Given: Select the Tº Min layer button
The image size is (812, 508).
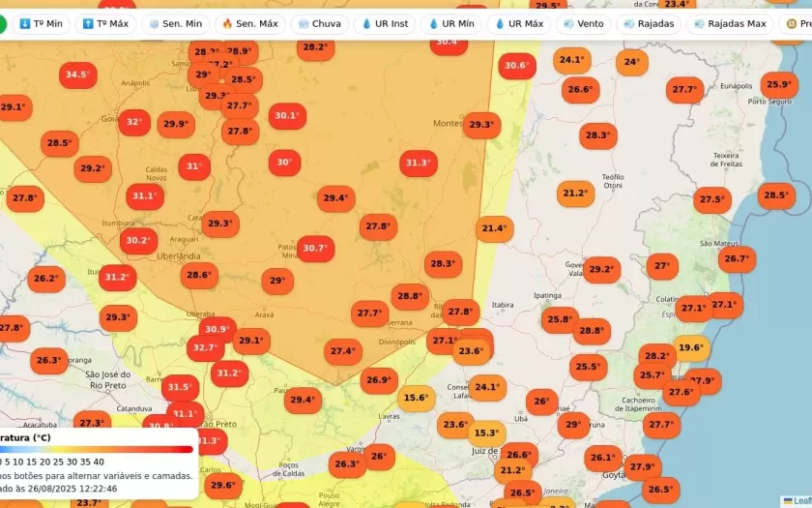Looking at the screenshot, I should pyautogui.click(x=40, y=23).
